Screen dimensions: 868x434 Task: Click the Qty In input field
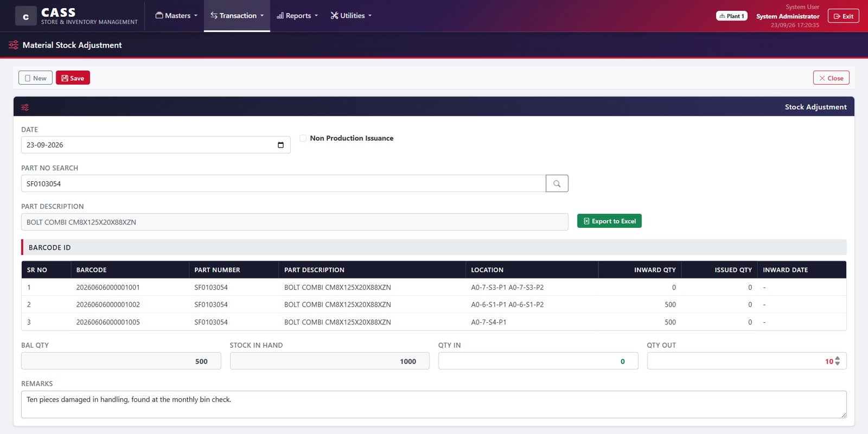[538, 361]
